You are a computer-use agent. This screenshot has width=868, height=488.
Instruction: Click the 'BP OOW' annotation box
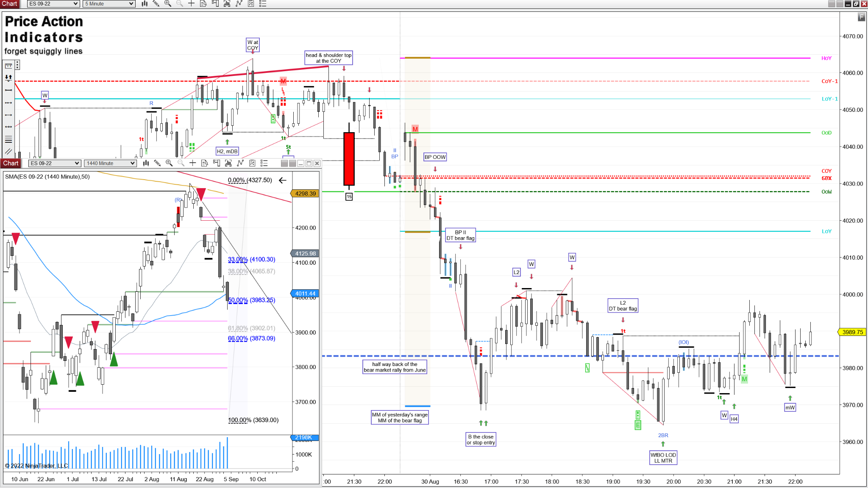(435, 157)
